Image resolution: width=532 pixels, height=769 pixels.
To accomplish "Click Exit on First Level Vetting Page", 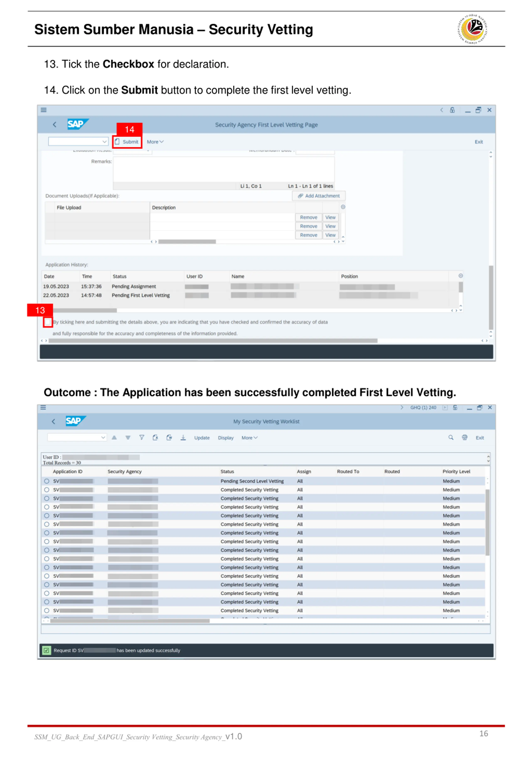I will point(479,142).
